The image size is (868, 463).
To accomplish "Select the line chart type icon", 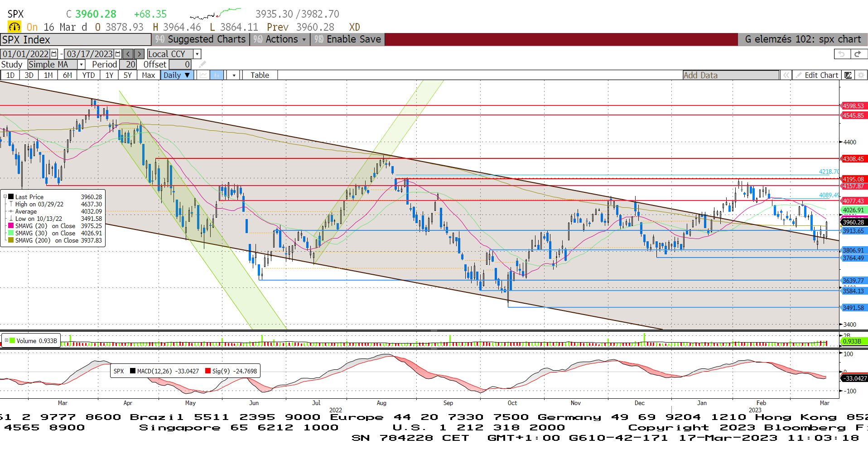I will pos(203,75).
